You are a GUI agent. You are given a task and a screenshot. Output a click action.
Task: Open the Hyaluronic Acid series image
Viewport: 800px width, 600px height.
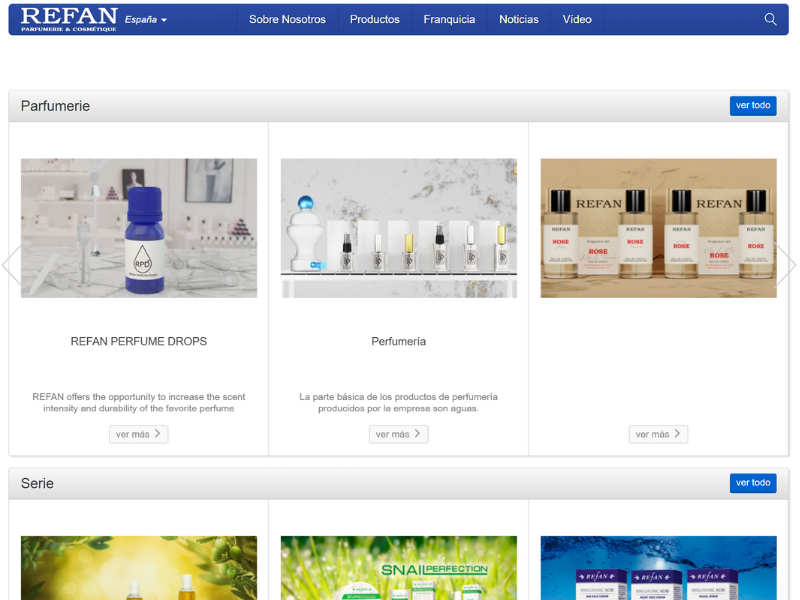pyautogui.click(x=658, y=568)
